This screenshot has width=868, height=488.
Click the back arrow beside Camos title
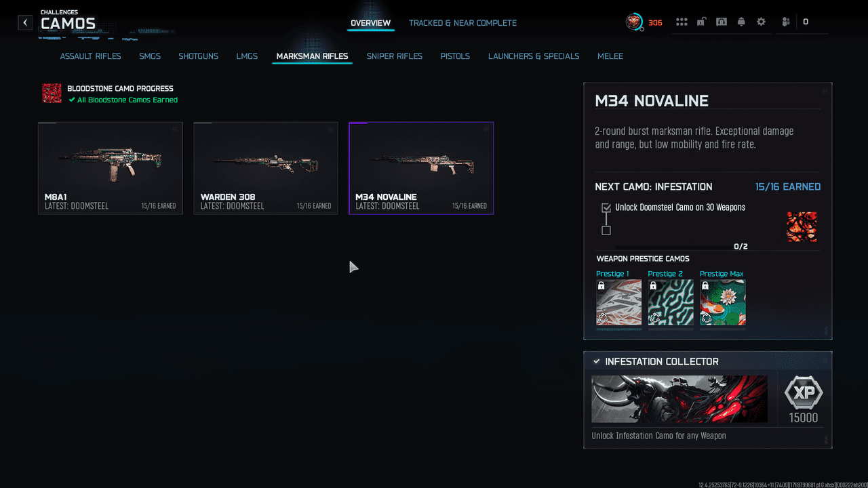click(x=25, y=23)
